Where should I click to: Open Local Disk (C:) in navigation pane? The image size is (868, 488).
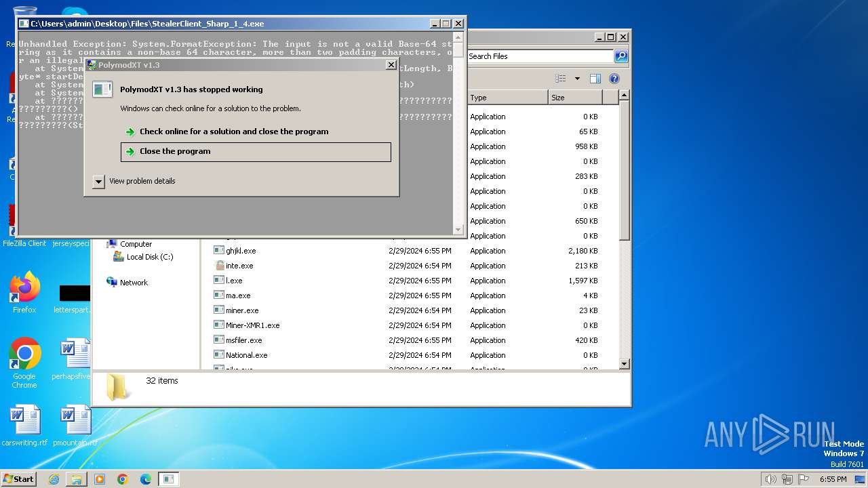150,257
